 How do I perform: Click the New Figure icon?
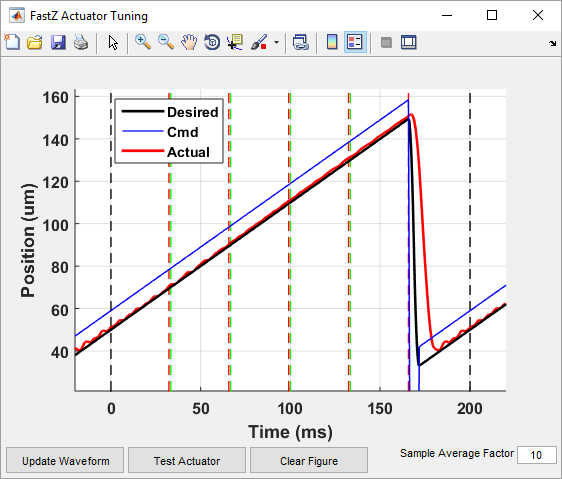pos(12,42)
